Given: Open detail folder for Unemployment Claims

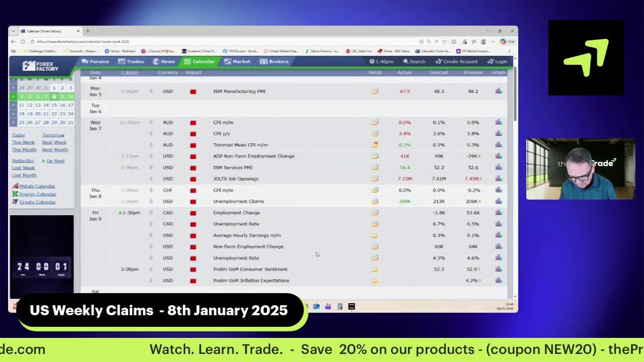Looking at the screenshot, I should pos(375,202).
